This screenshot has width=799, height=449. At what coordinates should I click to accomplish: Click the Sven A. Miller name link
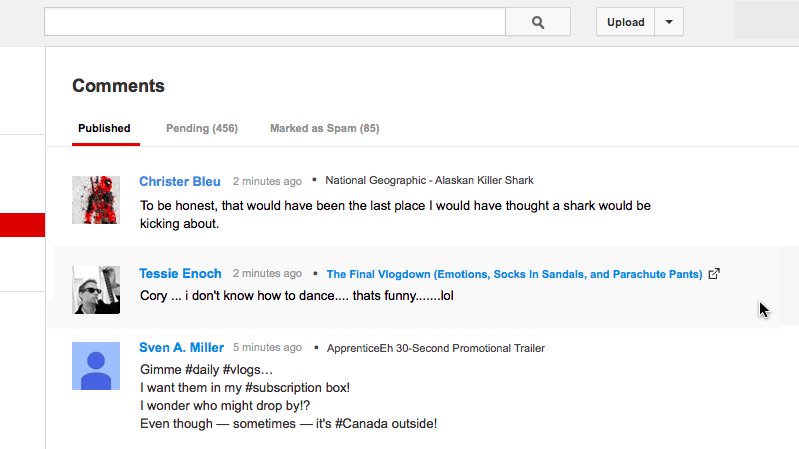point(181,348)
